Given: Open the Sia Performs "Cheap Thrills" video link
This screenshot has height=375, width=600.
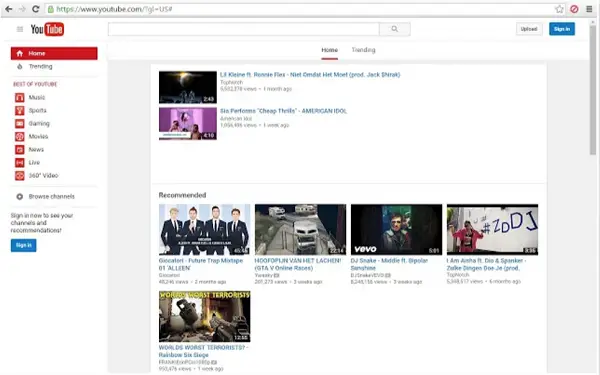Looking at the screenshot, I should coord(283,111).
